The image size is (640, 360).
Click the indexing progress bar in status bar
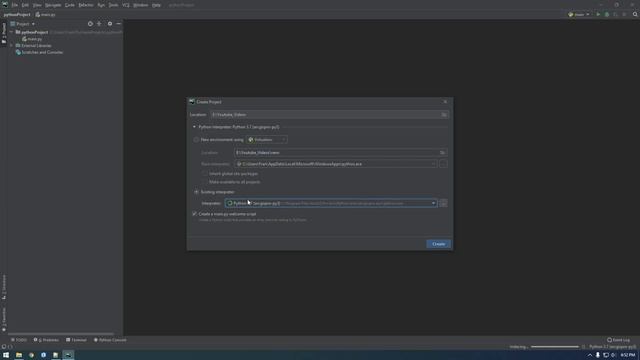coord(555,347)
